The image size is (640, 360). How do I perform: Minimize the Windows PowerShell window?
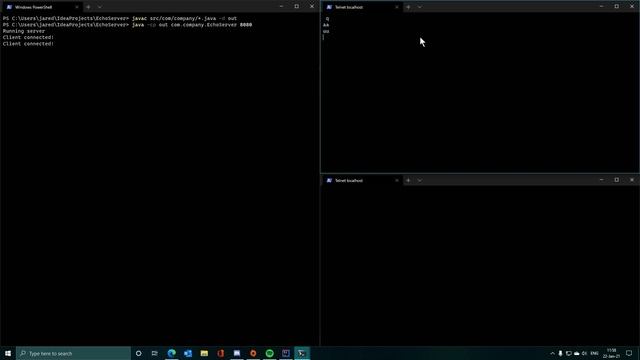tap(281, 7)
